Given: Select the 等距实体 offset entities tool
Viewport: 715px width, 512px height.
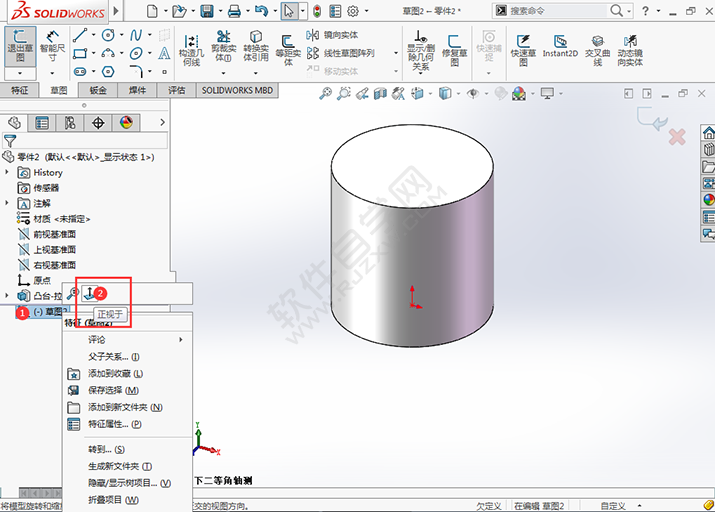Looking at the screenshot, I should [288, 47].
